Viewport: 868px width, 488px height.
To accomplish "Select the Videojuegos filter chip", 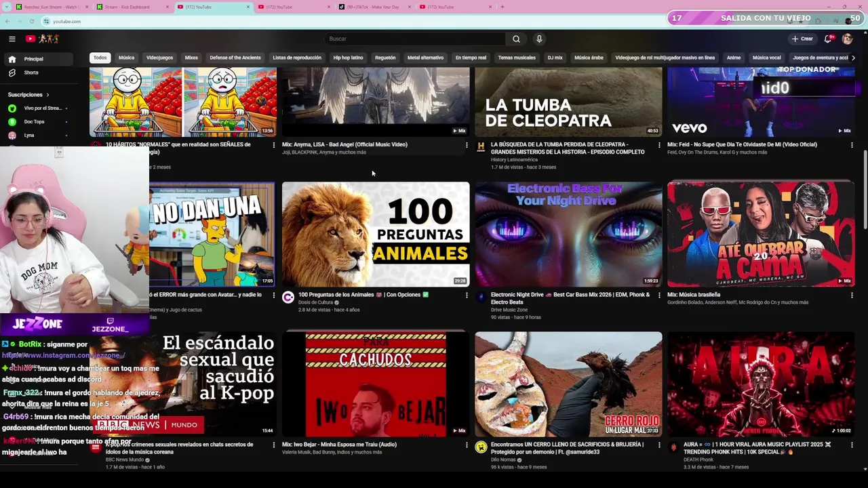I will tap(160, 58).
